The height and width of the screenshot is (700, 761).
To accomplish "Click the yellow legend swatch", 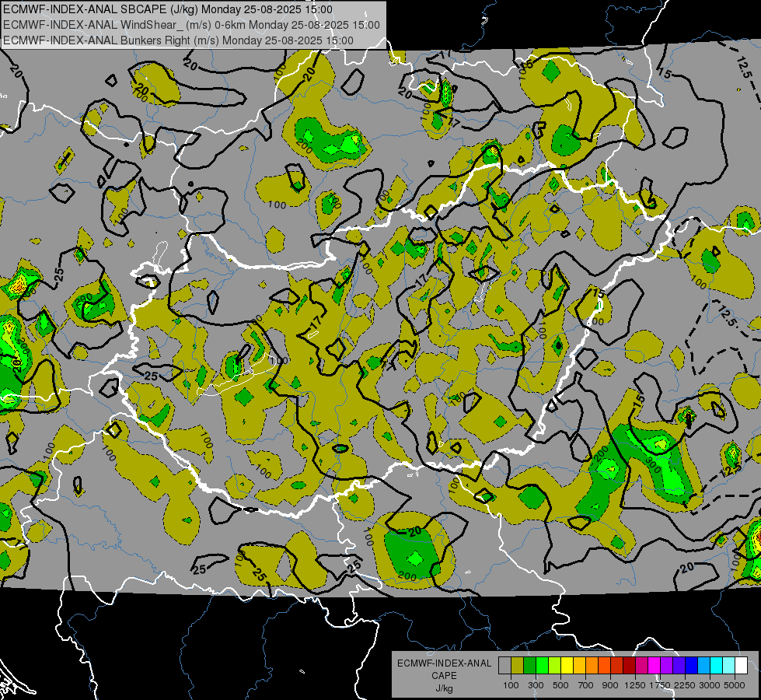I will [x=567, y=666].
